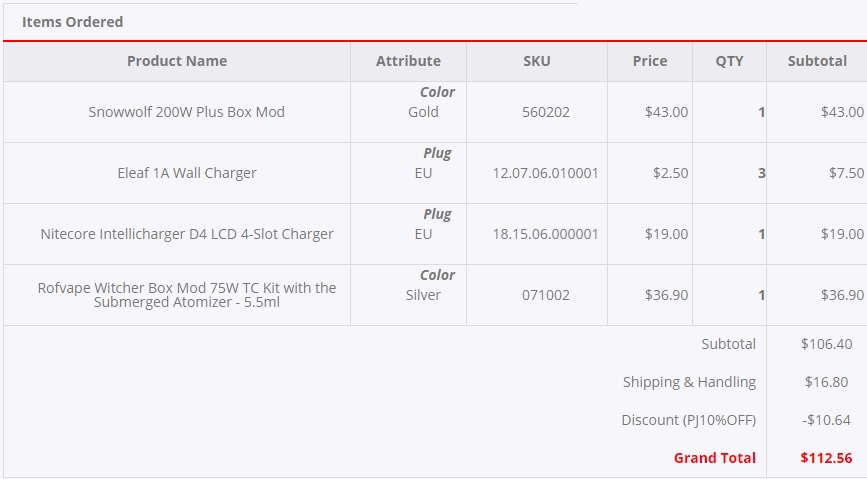Click the Product Name column header
Viewport: 867px width, 479px height.
[177, 61]
